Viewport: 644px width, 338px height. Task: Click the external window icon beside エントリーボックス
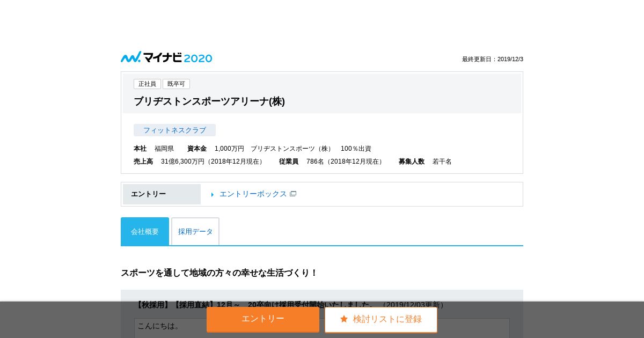coord(293,194)
